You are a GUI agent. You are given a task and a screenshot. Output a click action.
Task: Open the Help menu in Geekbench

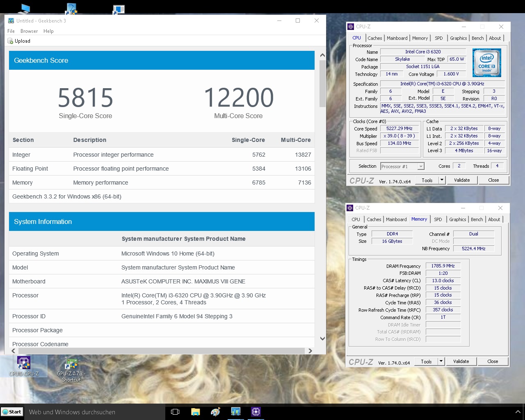(48, 31)
